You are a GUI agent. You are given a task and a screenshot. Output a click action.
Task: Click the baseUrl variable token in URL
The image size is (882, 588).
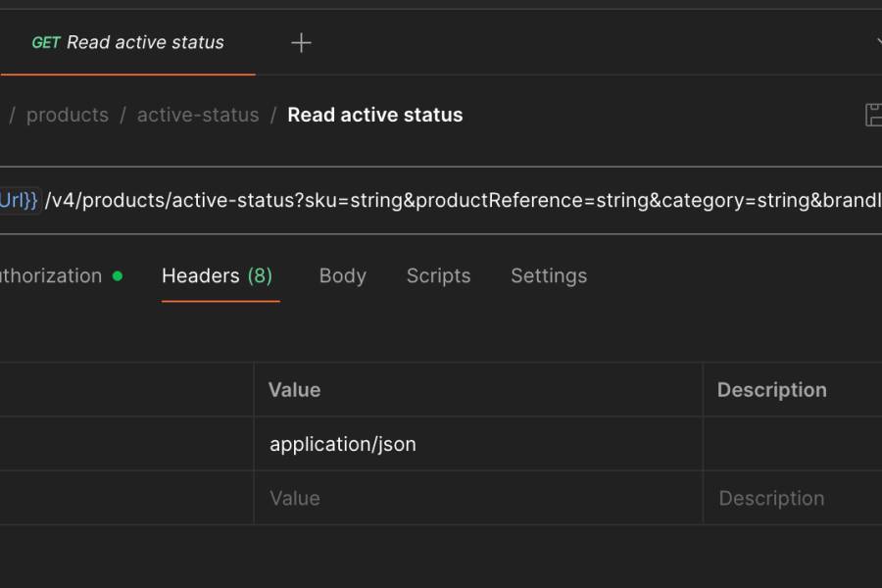point(20,200)
